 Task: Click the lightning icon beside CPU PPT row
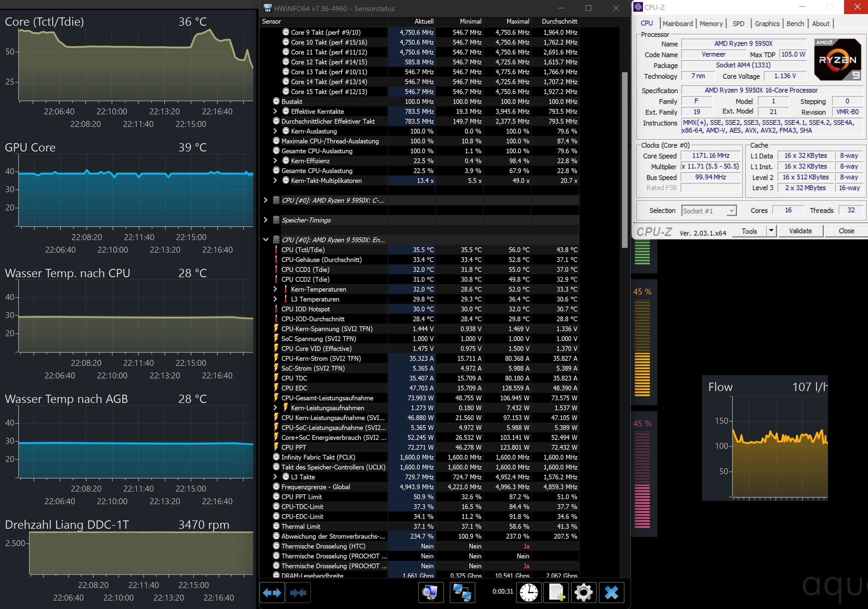tap(276, 447)
